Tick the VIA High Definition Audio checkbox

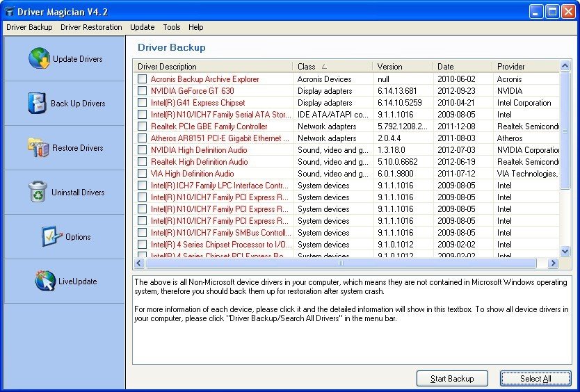click(142, 174)
